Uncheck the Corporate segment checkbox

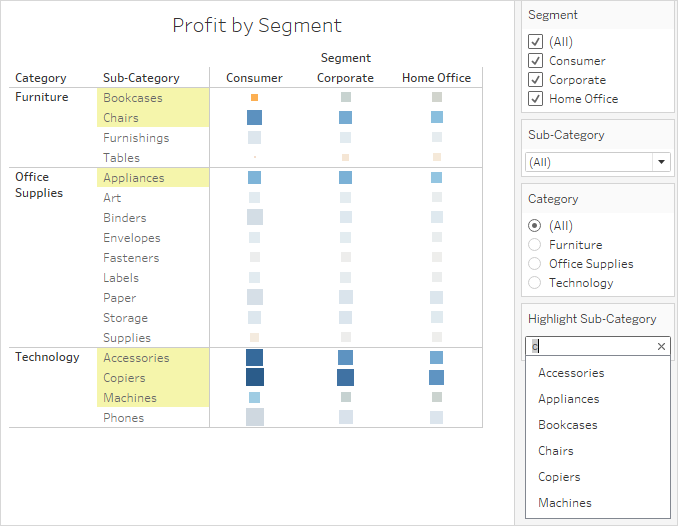point(535,80)
